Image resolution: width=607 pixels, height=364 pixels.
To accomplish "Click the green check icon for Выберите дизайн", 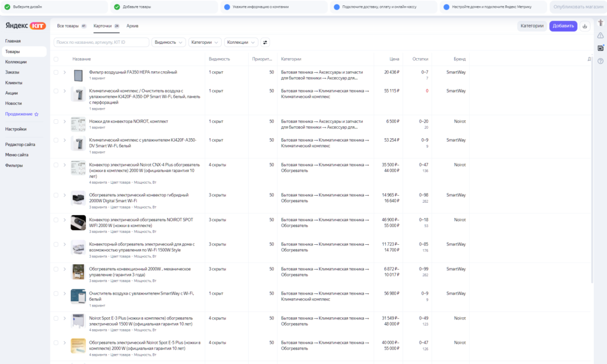I will [x=7, y=7].
